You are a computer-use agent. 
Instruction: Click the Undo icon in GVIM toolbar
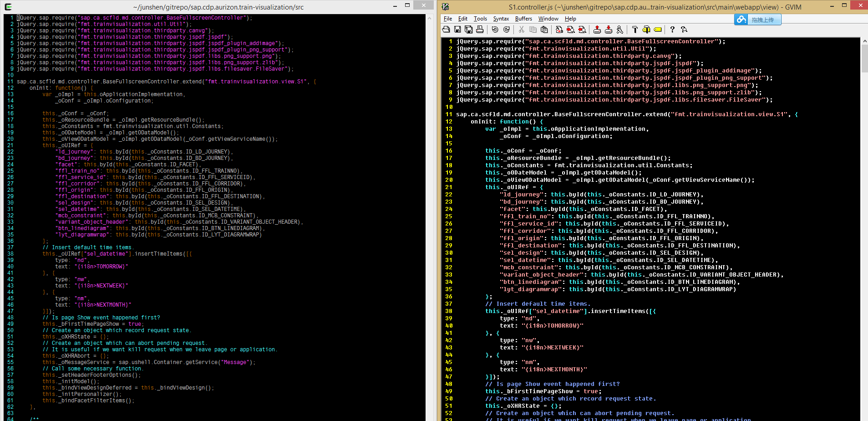coord(495,30)
